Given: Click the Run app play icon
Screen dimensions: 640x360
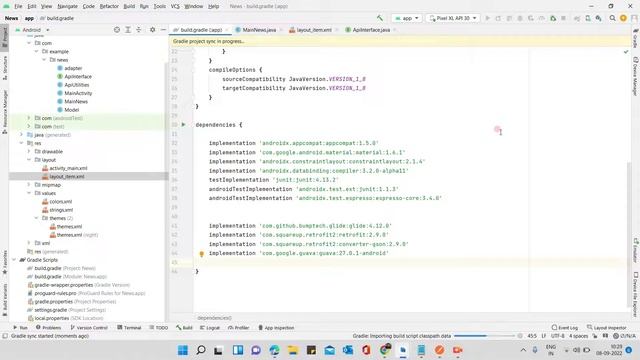Looking at the screenshot, I should (x=487, y=18).
